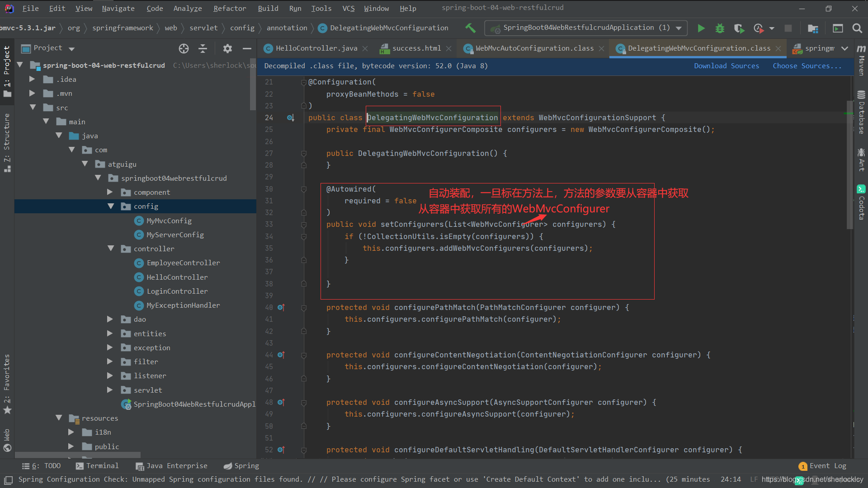Run the application with green play icon

click(701, 28)
